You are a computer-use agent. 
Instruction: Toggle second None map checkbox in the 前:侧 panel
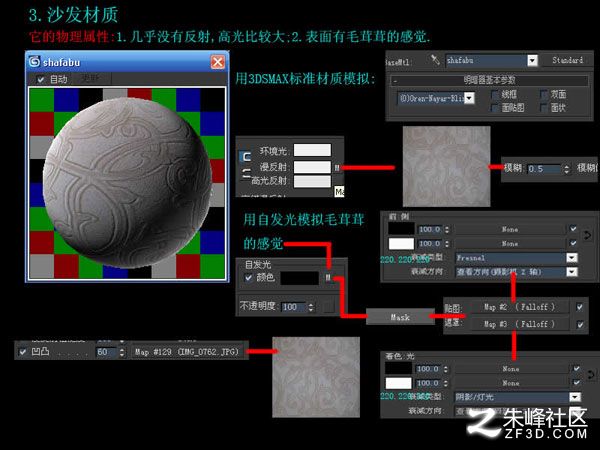pos(573,243)
